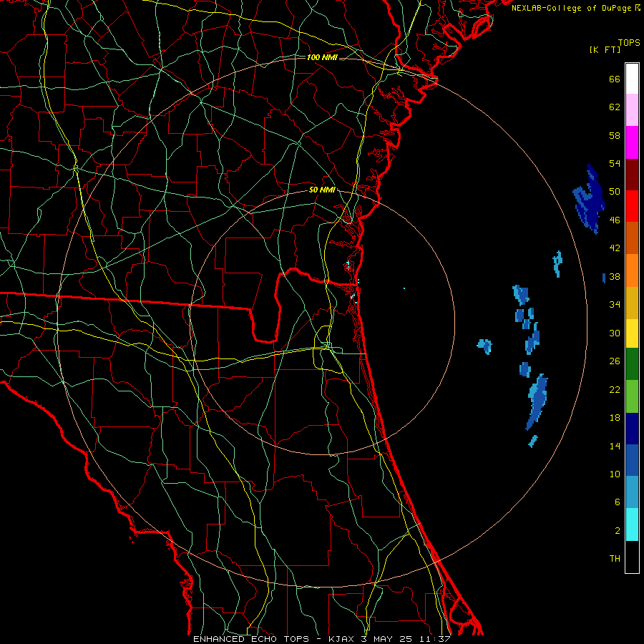Screen dimensions: 644x644
Task: Click the Enhanced Echo Tops KJAX caption
Action: 321,639
